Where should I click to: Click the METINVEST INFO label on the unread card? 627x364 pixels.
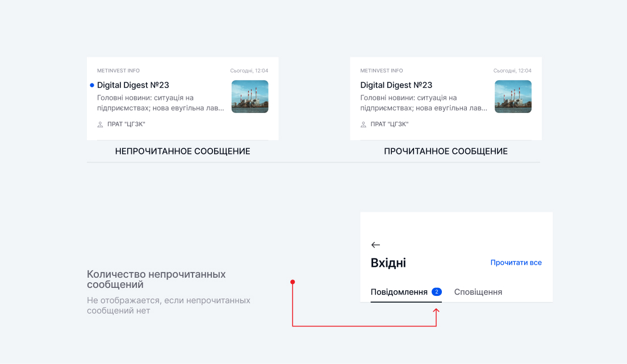pos(118,71)
